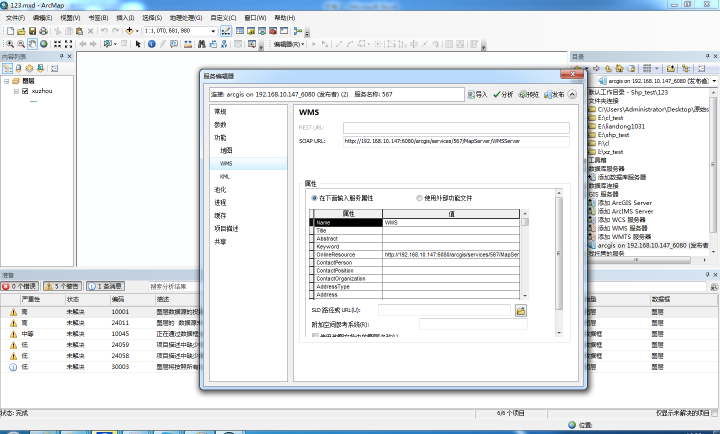Click the Add Data plus icon
The width and height of the screenshot is (720, 434).
129,31
